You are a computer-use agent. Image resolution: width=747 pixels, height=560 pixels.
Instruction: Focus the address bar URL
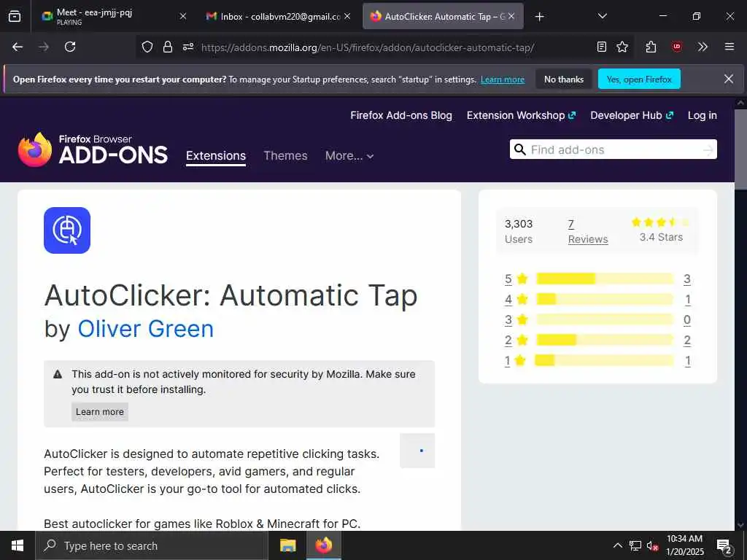pos(367,47)
